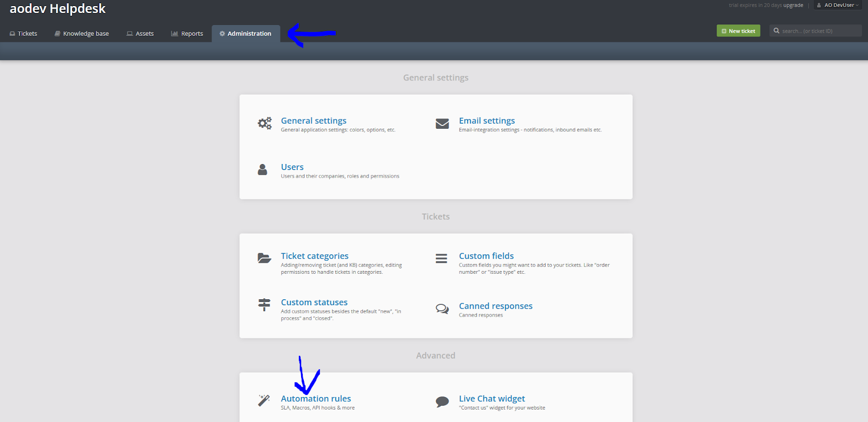Click the aodev Helpdesk site title

pos(58,9)
